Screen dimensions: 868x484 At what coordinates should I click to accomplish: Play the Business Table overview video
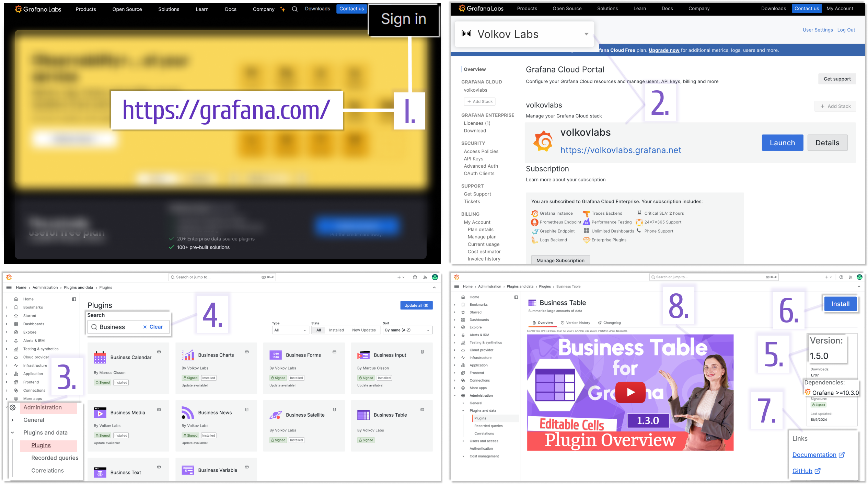[x=630, y=392]
